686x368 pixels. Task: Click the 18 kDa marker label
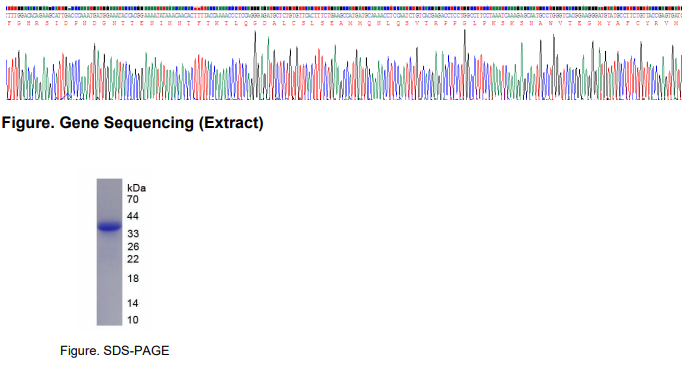coord(133,279)
